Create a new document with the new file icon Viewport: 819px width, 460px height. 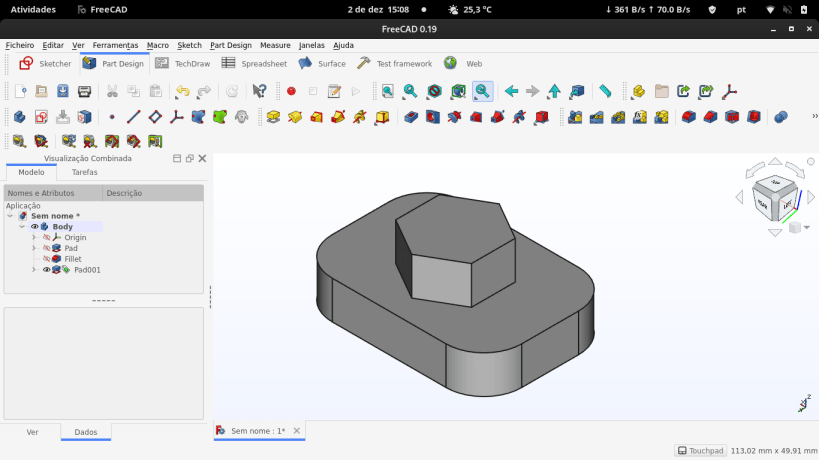pyautogui.click(x=20, y=91)
